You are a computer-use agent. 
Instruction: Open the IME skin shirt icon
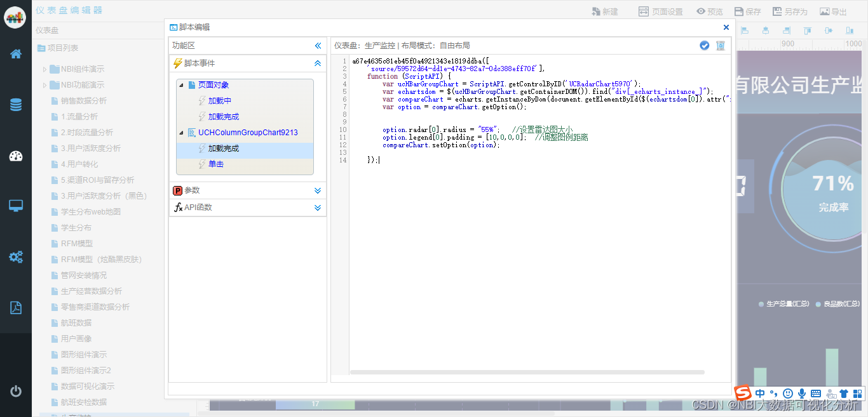(844, 394)
